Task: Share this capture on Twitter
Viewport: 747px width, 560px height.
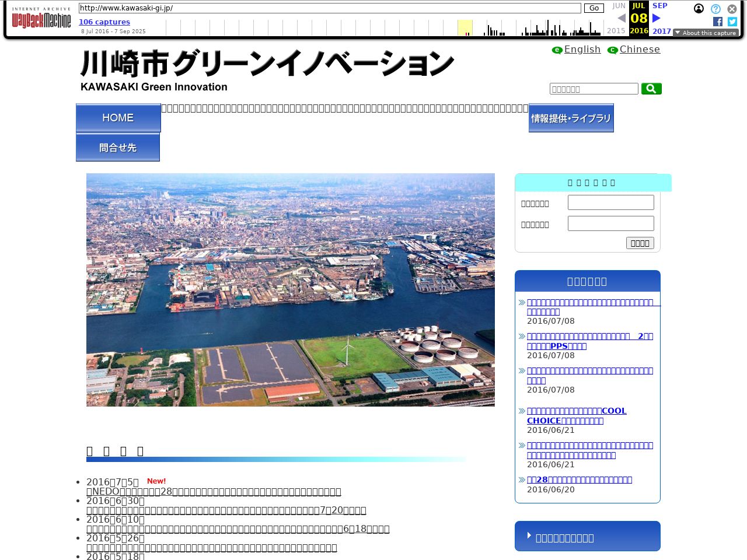Action: click(x=732, y=22)
